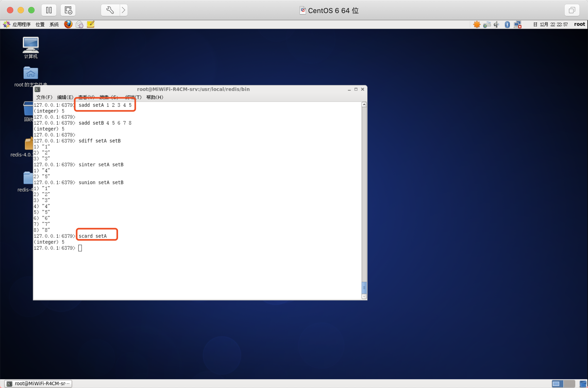Click the Bluetooth tray icon
Image resolution: width=588 pixels, height=388 pixels.
pyautogui.click(x=507, y=24)
